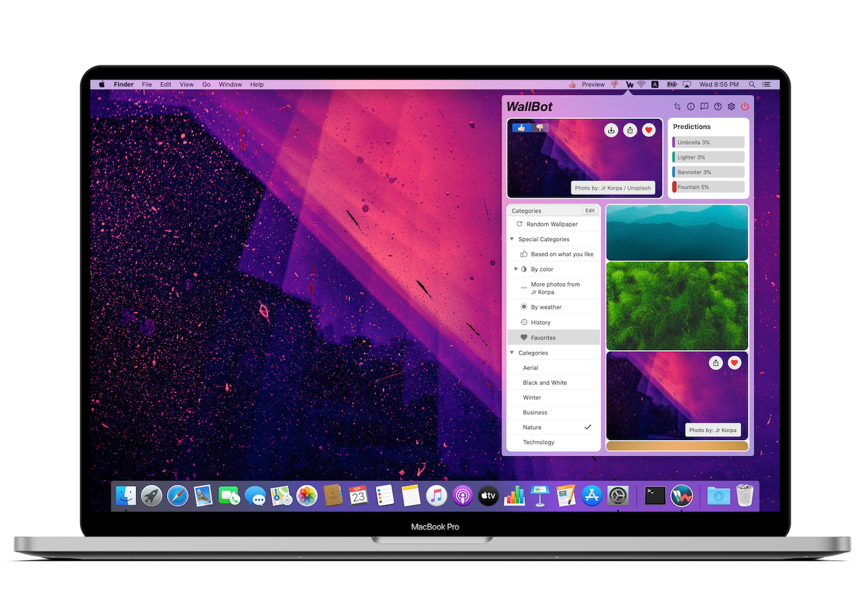The width and height of the screenshot is (868, 597).
Task: Toggle favorite heart on the top preview
Action: tap(648, 130)
